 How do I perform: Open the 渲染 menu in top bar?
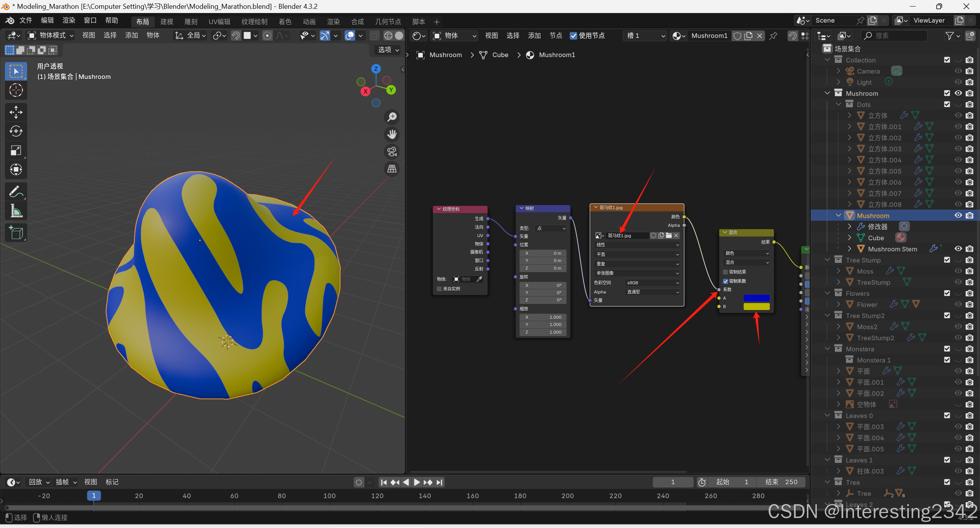click(x=69, y=20)
